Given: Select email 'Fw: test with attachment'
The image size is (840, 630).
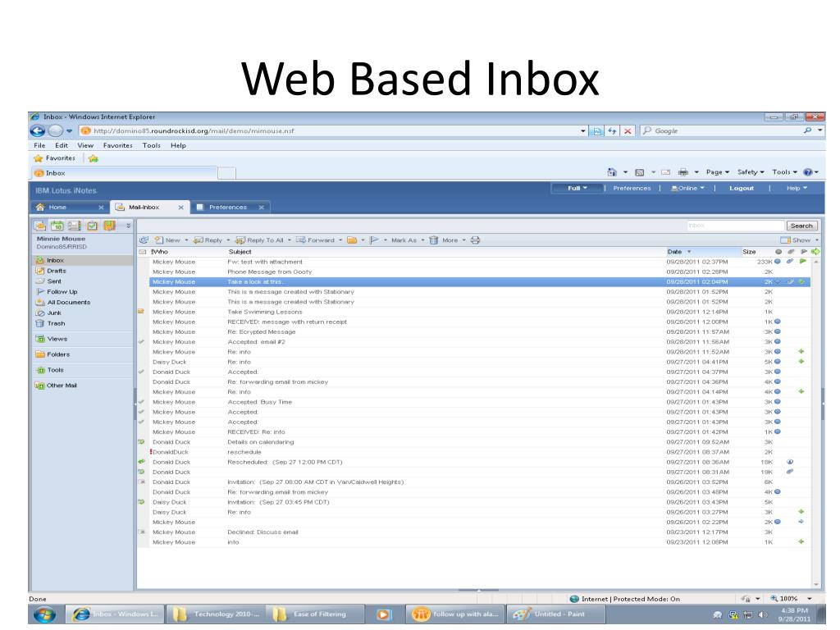Looking at the screenshot, I should coord(479,262).
